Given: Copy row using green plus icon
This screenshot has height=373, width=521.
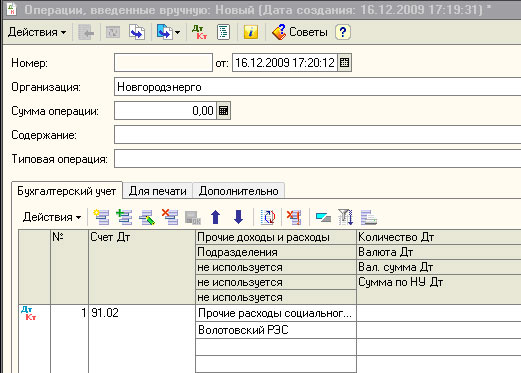Looking at the screenshot, I should [124, 217].
